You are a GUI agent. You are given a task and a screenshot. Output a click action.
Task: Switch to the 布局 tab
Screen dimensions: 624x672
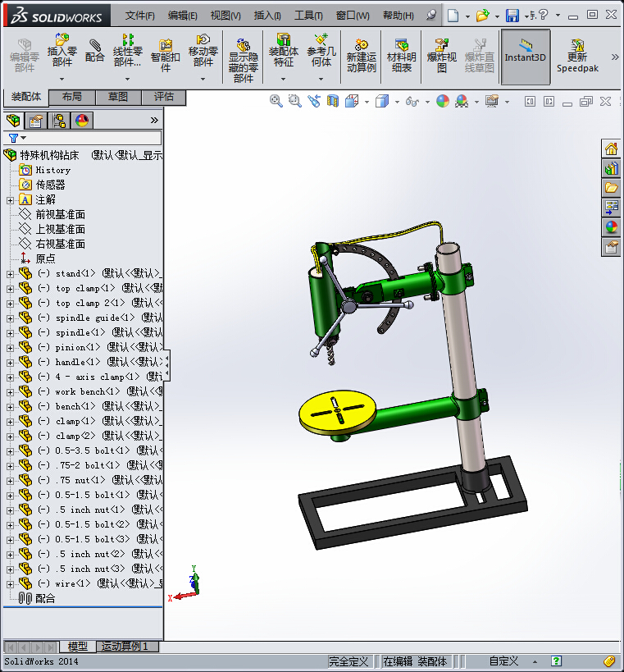(72, 97)
